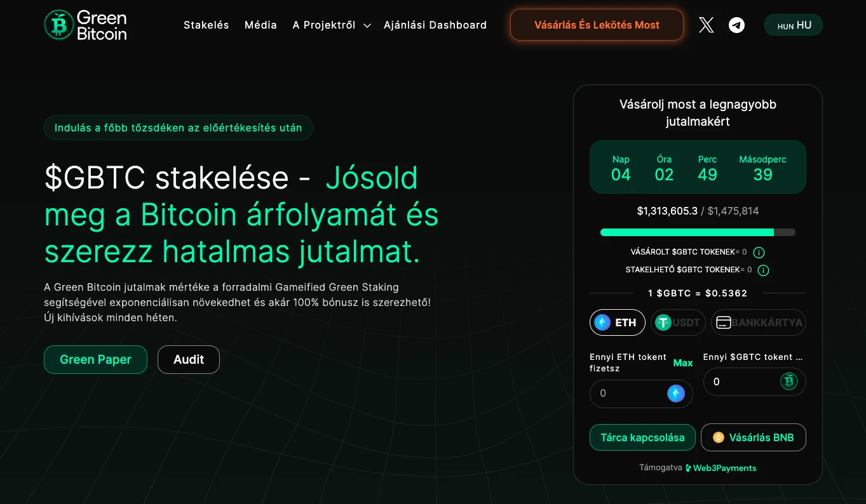The height and width of the screenshot is (504, 866).
Task: Click Tárca kapcsolása wallet button
Action: point(642,437)
